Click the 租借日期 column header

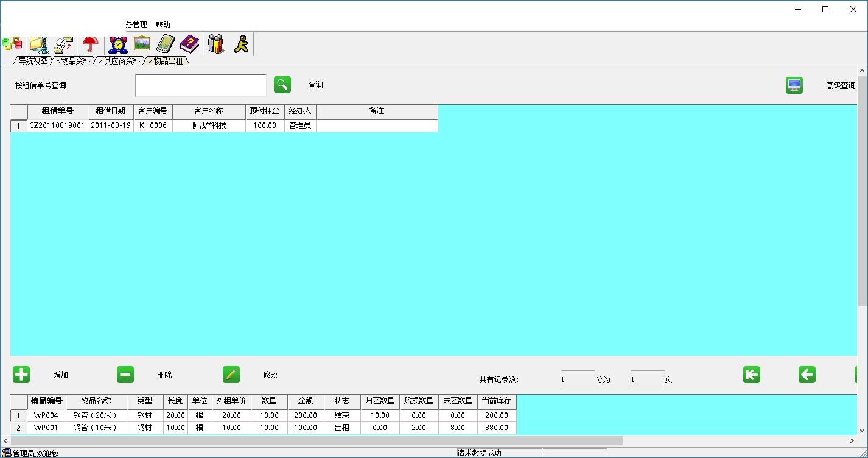click(111, 111)
